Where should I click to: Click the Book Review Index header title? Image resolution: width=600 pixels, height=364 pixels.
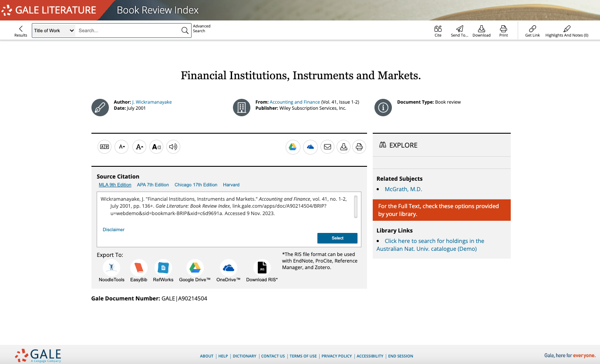[158, 10]
